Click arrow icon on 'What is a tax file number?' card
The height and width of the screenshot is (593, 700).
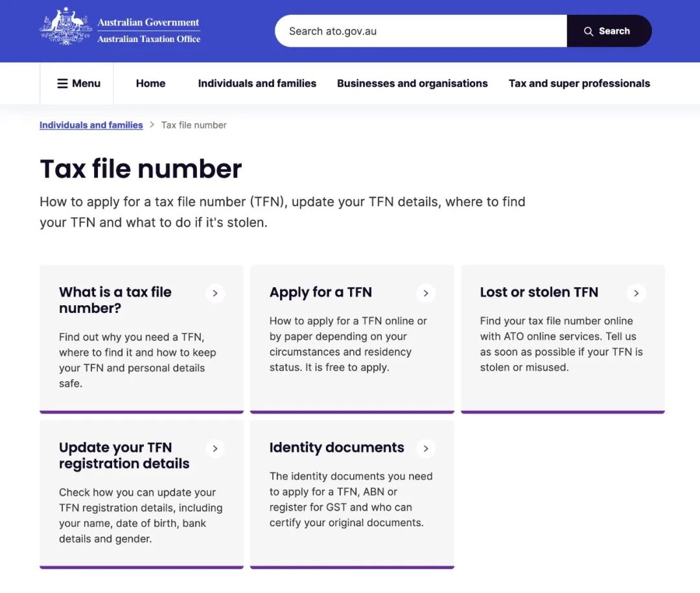(215, 293)
